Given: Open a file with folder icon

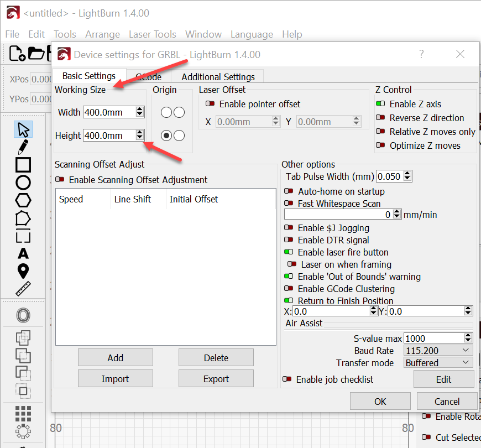Looking at the screenshot, I should click(x=36, y=54).
